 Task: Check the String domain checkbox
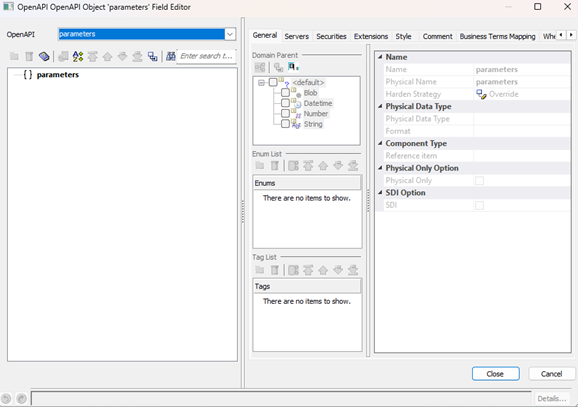pos(285,124)
